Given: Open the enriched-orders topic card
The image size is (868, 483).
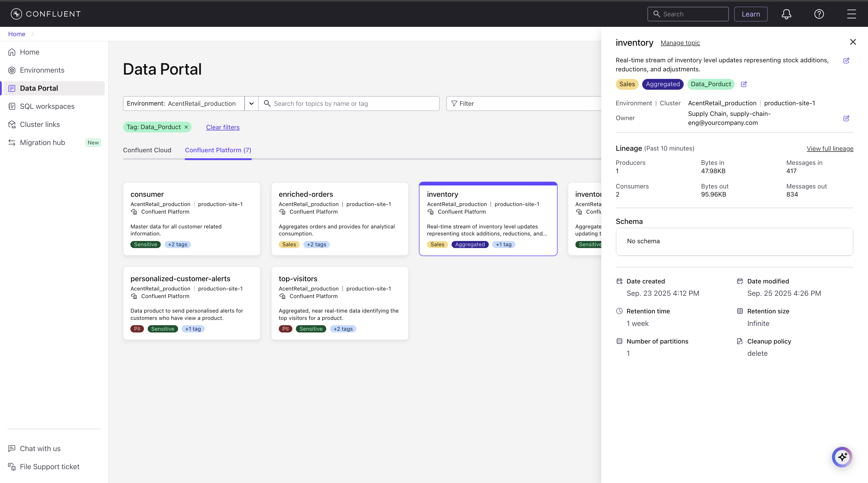Looking at the screenshot, I should pyautogui.click(x=340, y=219).
